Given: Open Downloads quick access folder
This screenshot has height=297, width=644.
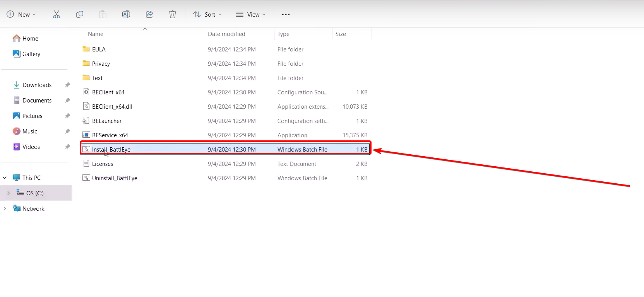Looking at the screenshot, I should click(33, 85).
